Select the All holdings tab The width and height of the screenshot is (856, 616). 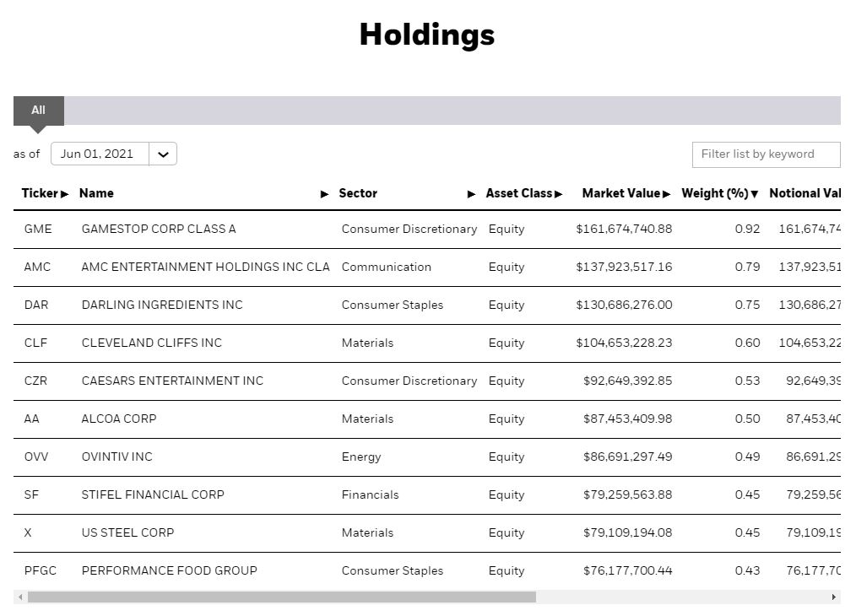pos(38,111)
